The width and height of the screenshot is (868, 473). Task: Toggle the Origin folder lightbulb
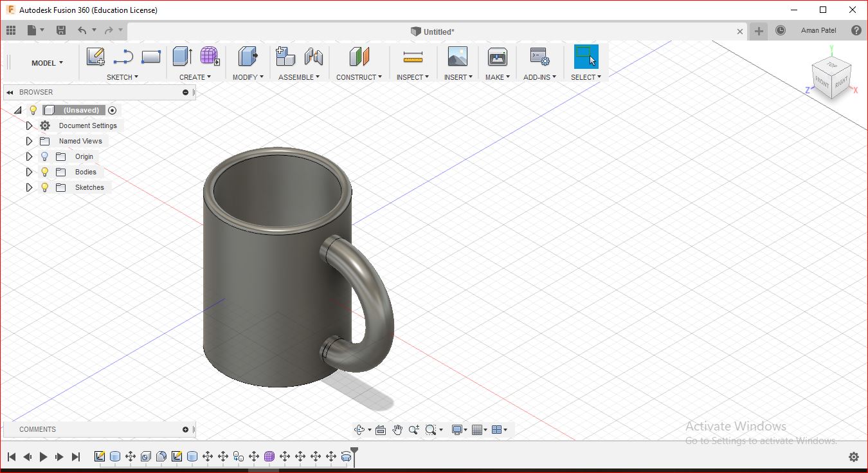pos(44,156)
